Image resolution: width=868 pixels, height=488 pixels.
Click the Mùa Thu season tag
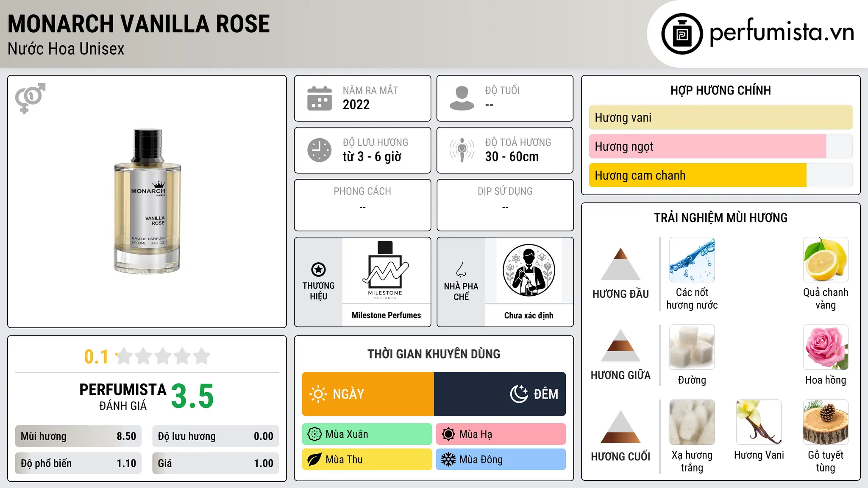(x=367, y=460)
